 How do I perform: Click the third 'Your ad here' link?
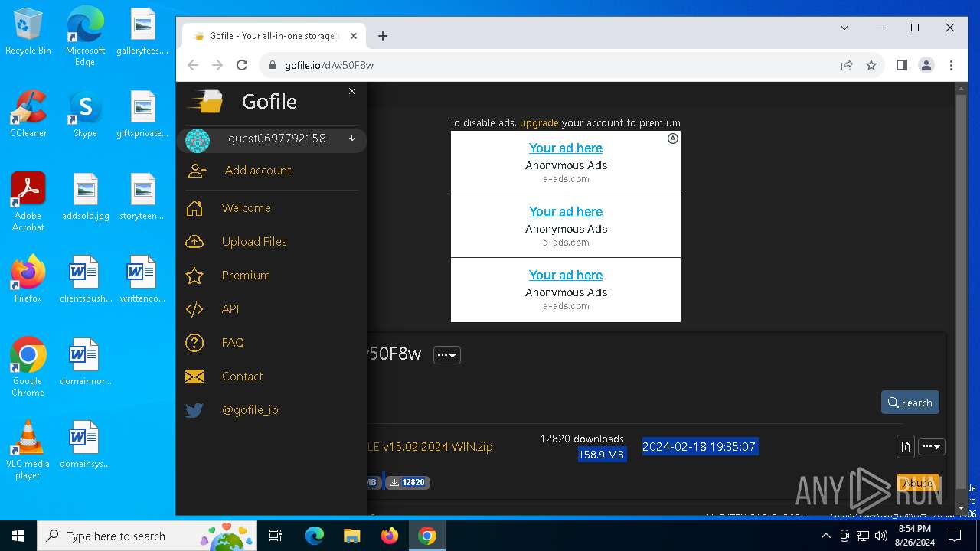pyautogui.click(x=566, y=275)
